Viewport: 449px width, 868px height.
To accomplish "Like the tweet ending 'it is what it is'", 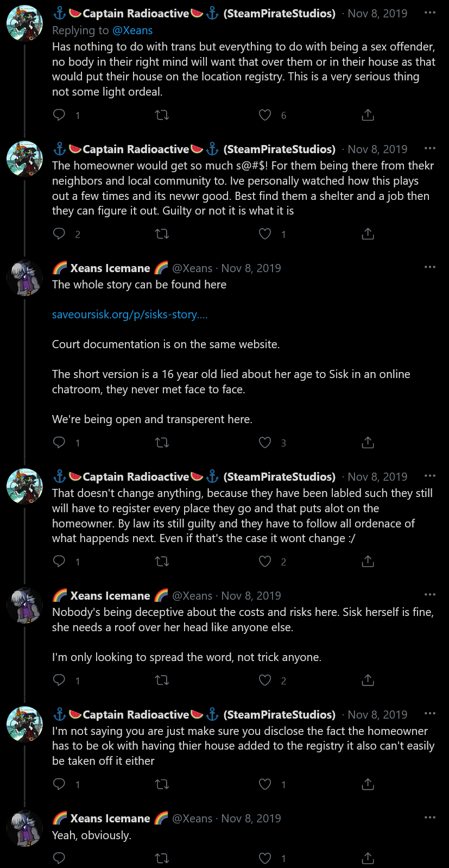I will point(265,234).
